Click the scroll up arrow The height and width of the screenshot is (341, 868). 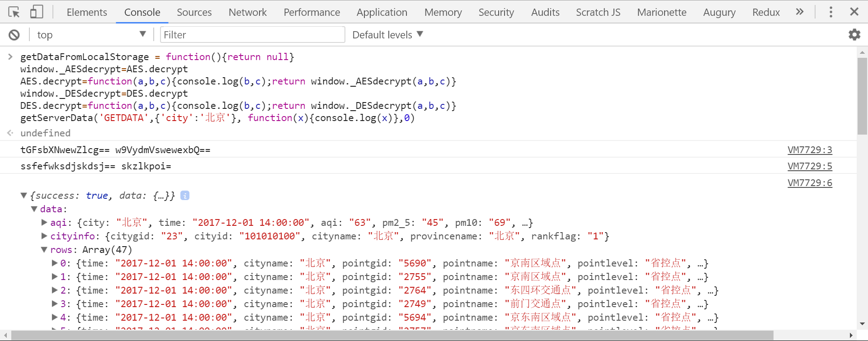coord(862,52)
